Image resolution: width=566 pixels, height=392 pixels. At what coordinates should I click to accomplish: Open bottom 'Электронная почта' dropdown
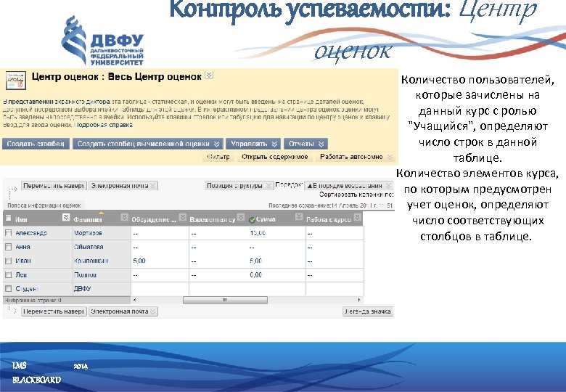point(153,311)
